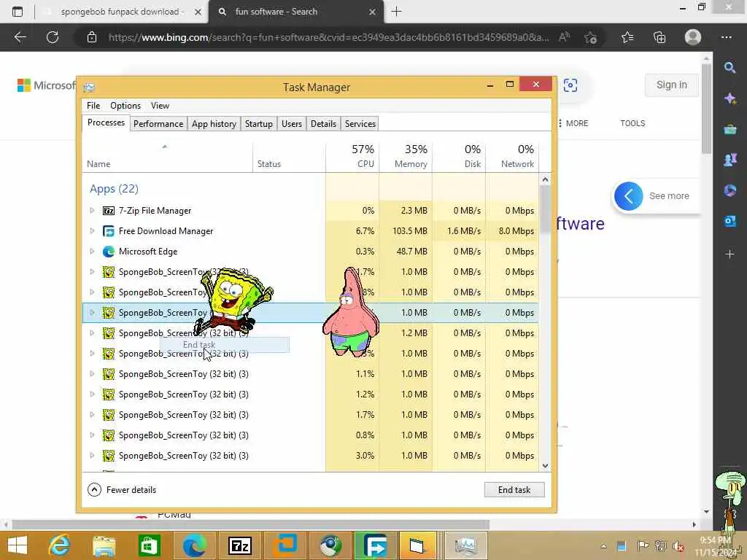Open File Explorer from the taskbar
The image size is (747, 560).
(x=104, y=545)
